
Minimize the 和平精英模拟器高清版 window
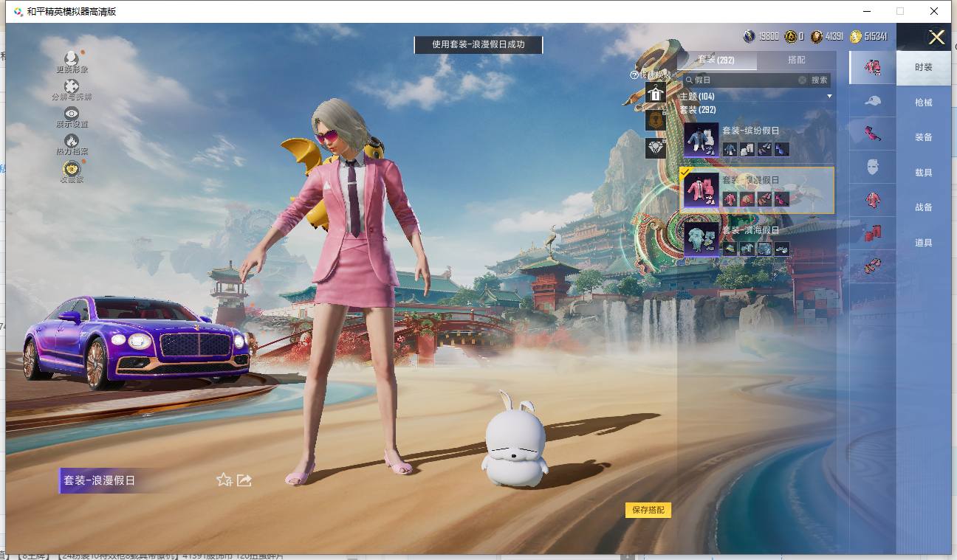(865, 11)
